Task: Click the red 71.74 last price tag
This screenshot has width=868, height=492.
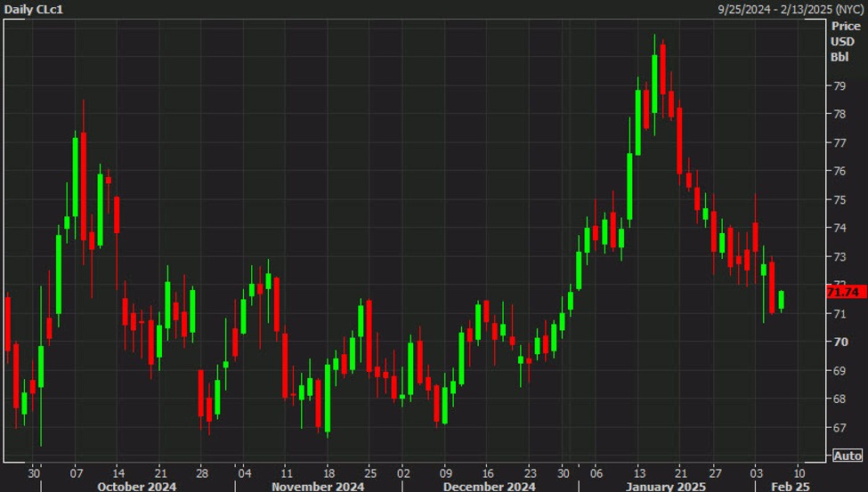Action: pyautogui.click(x=846, y=292)
